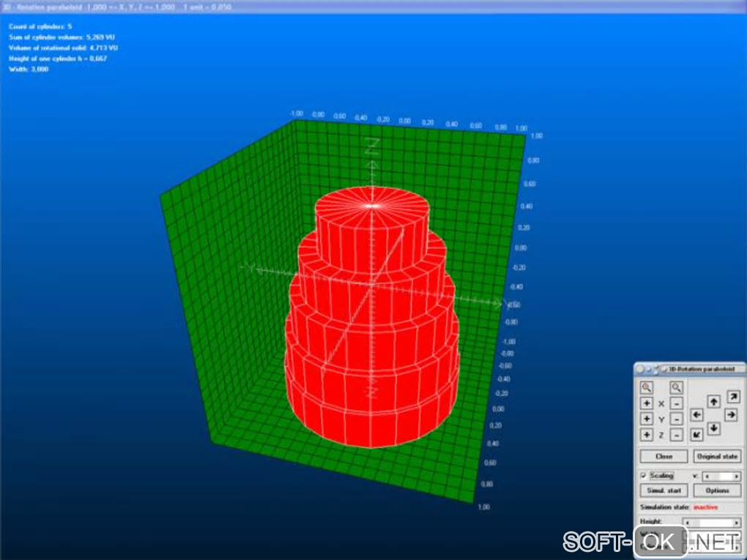Click the 'Width: 3,000' readout
The width and height of the screenshot is (747, 560).
tap(29, 69)
